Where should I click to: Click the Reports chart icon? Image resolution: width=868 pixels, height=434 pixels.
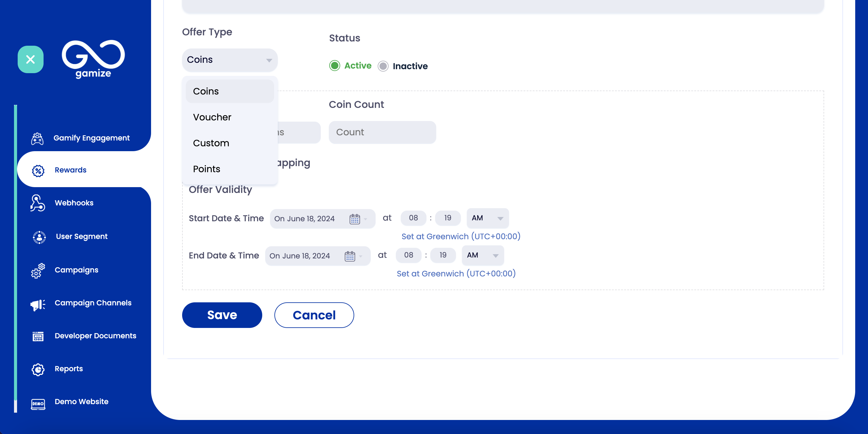38,369
